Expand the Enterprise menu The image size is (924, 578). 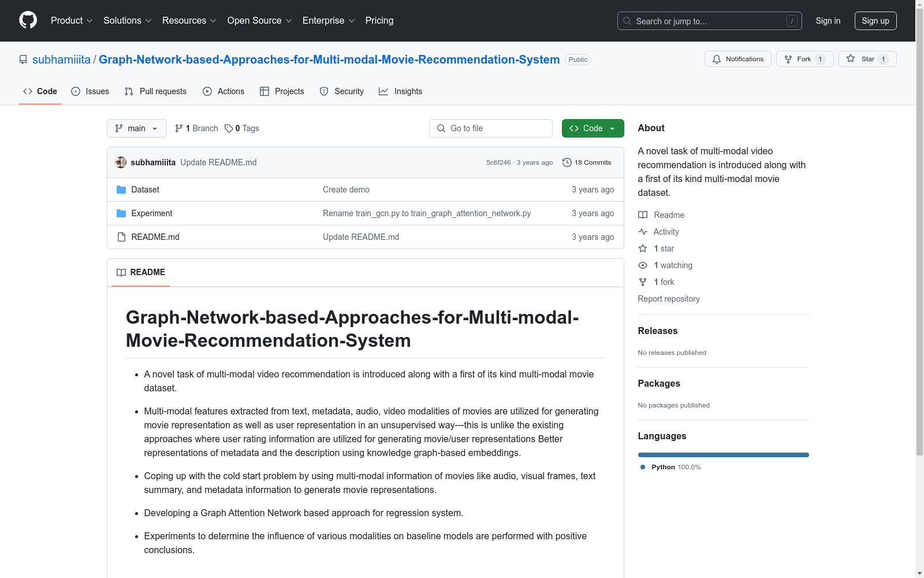[329, 20]
